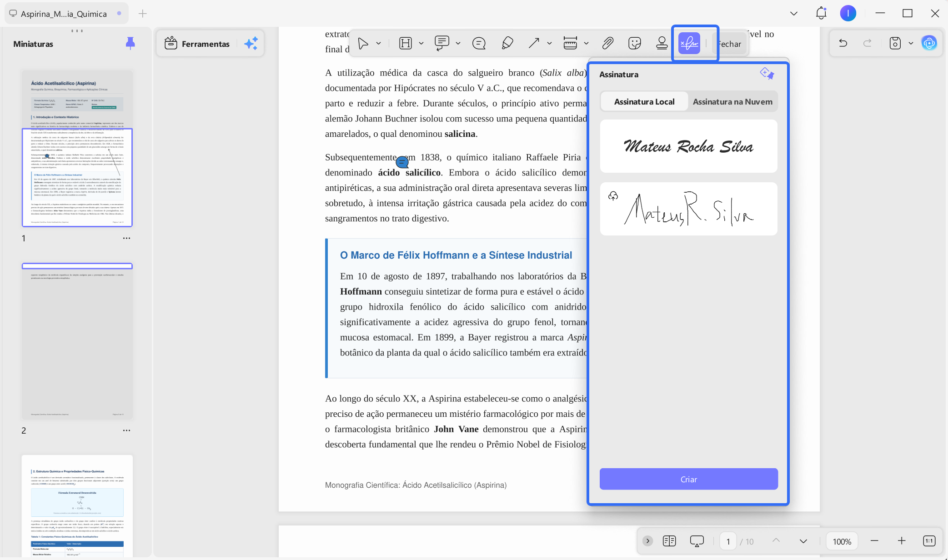This screenshot has height=560, width=948.
Task: Click the save document icon
Action: coord(895,44)
